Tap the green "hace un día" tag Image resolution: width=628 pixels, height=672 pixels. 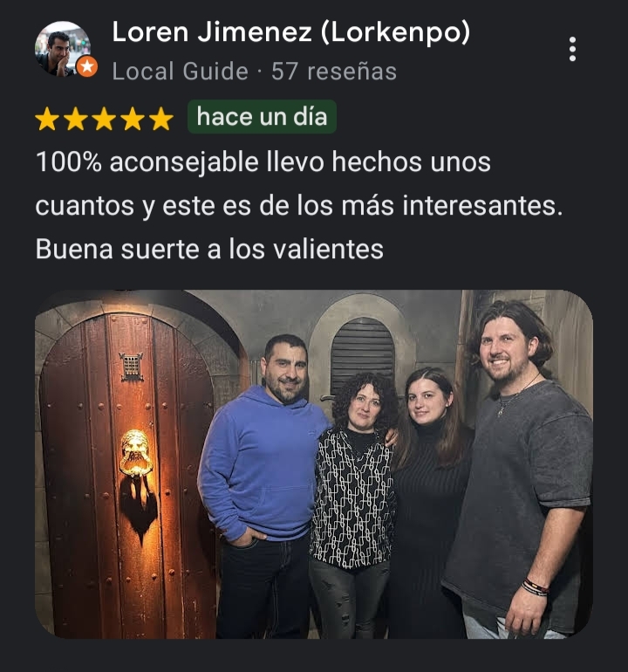pos(263,117)
